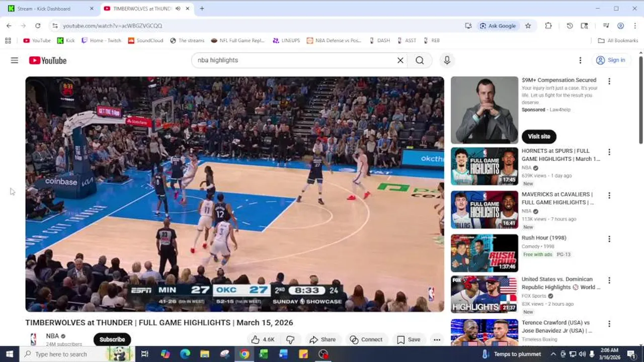Clear the 'nba highlights' search text
Viewport: 644px width, 362px height.
click(400, 60)
